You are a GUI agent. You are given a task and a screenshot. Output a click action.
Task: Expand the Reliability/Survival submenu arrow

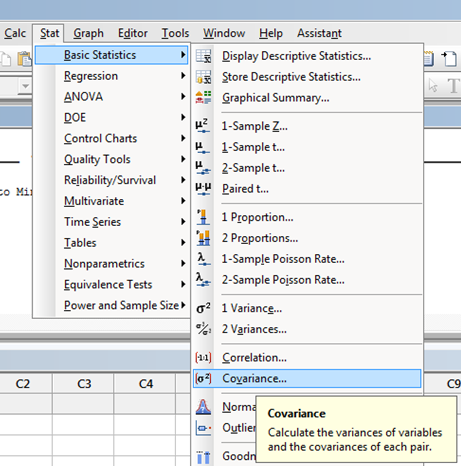pyautogui.click(x=183, y=180)
